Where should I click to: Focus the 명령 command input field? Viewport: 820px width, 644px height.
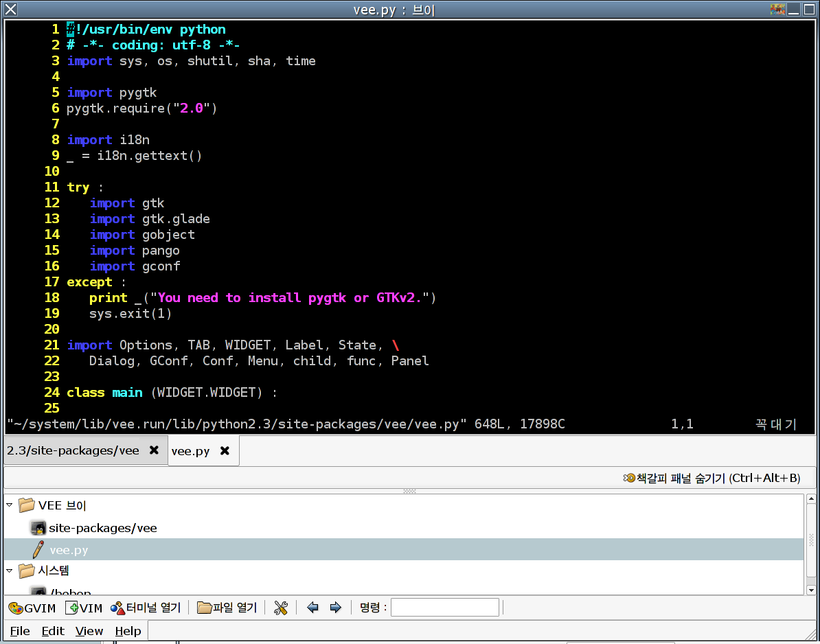(444, 608)
